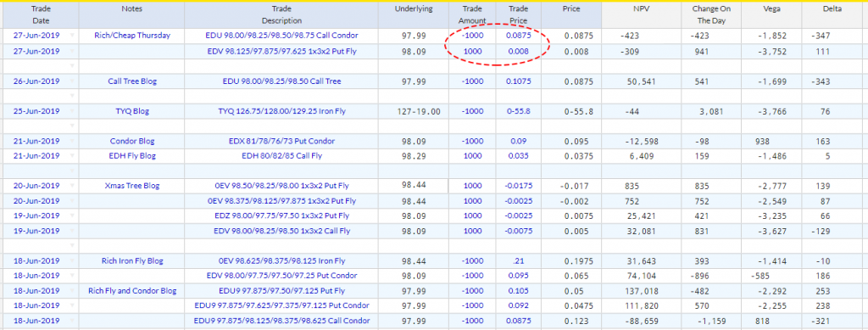Open date dropdown in EDU Call Tree row
This screenshot has width=868, height=330.
(72, 81)
